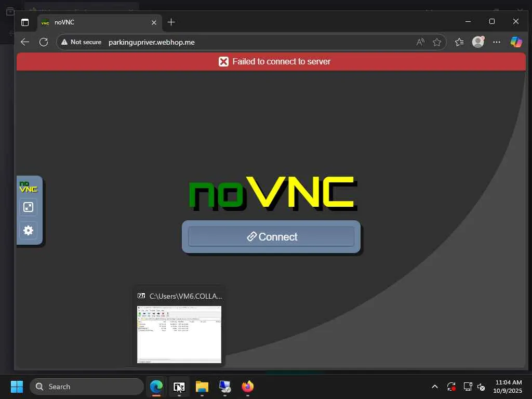
Task: Open Read aloud icon in address bar
Action: coord(420,42)
